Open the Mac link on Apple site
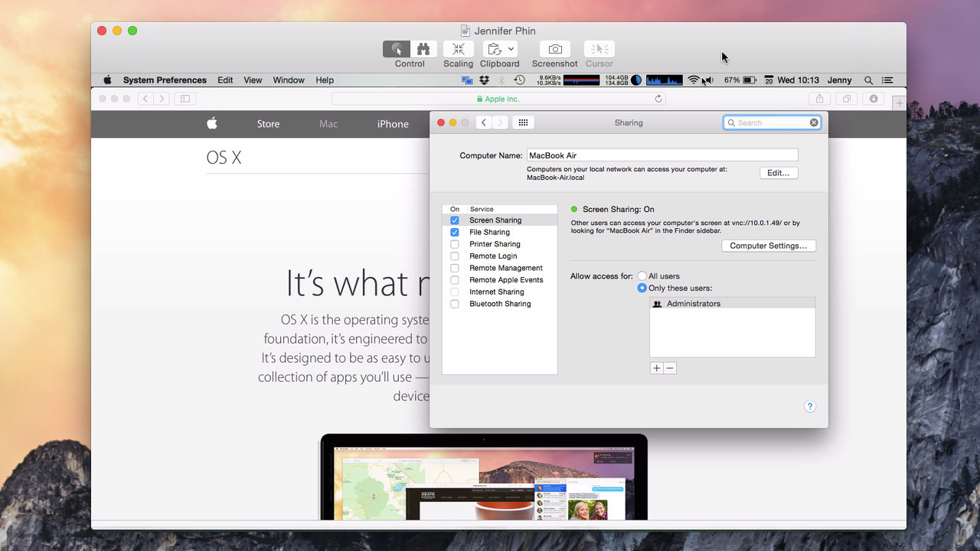This screenshot has height=551, width=980. click(x=328, y=124)
